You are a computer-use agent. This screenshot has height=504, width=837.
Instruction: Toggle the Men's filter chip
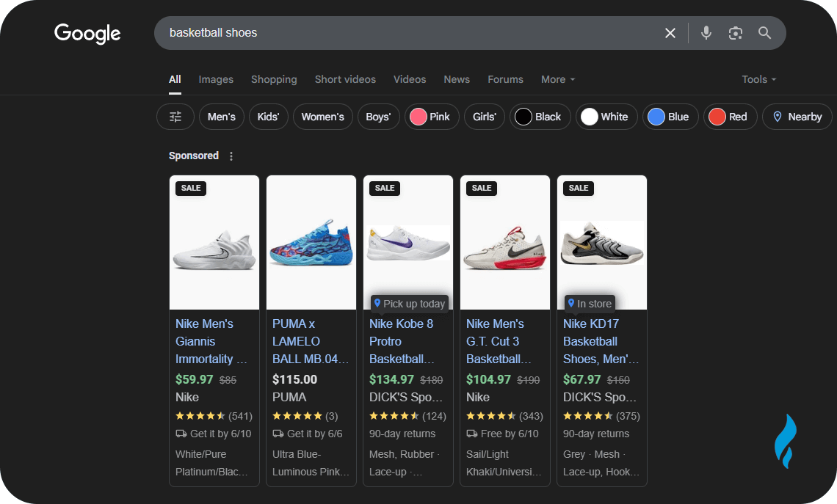tap(221, 117)
